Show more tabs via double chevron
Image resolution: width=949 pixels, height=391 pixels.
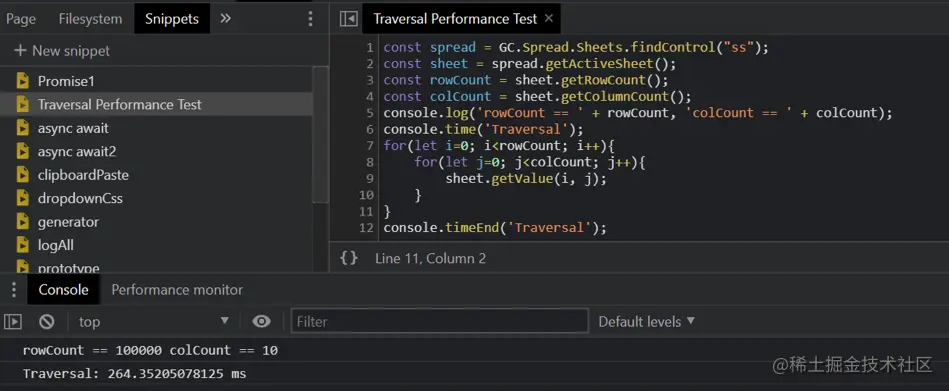(226, 19)
